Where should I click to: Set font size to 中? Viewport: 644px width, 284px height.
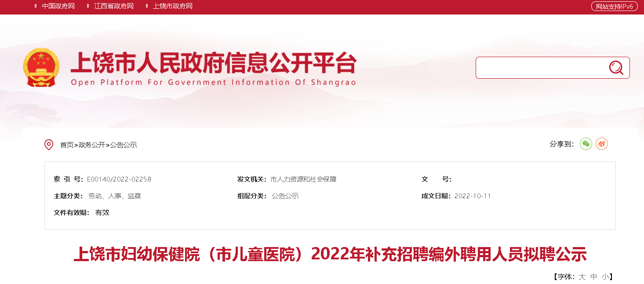pyautogui.click(x=594, y=277)
